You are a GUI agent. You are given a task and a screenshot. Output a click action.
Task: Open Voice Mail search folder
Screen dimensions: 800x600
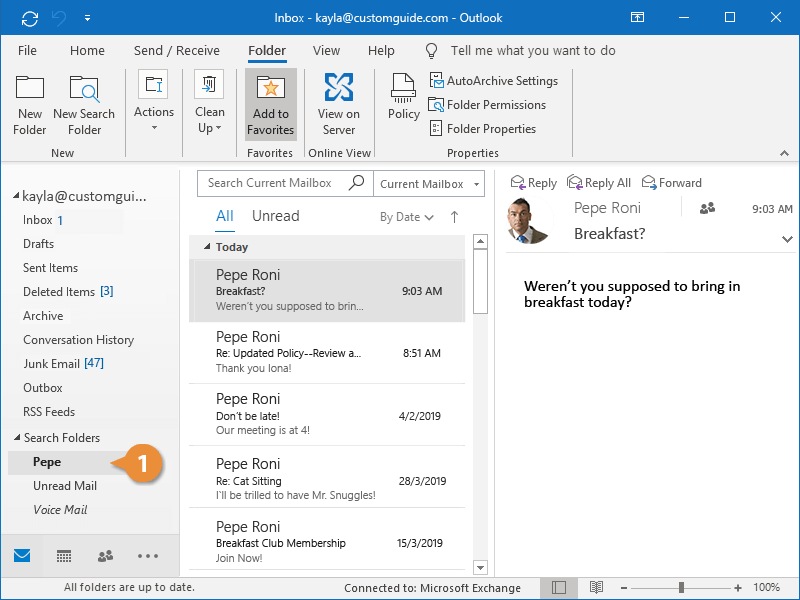coord(60,510)
